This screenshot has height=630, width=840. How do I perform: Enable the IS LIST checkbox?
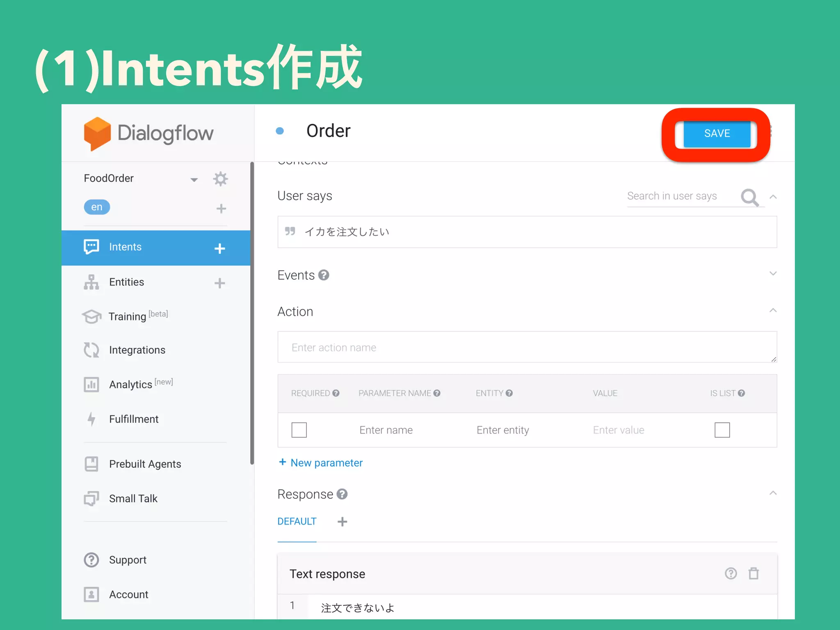point(722,430)
